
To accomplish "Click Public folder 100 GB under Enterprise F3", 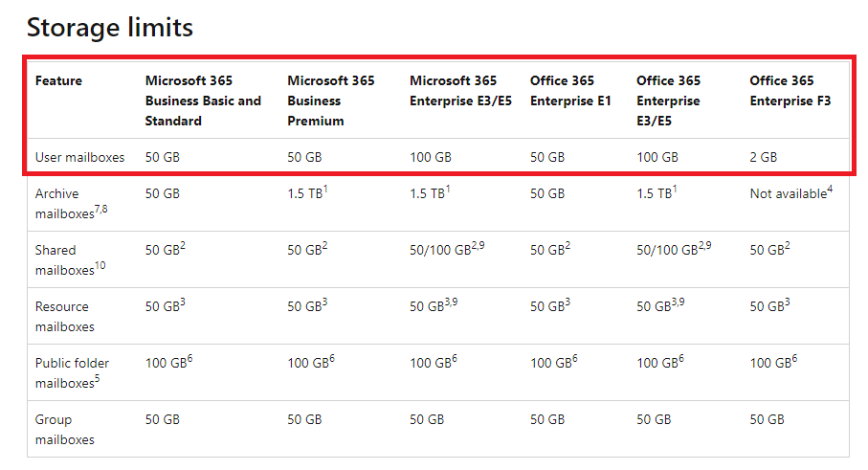I will pos(773,363).
